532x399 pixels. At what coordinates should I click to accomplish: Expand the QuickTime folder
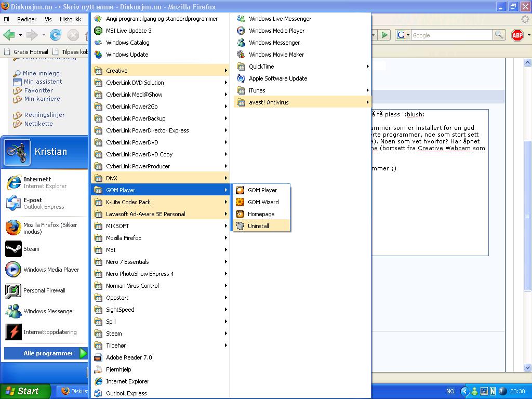[x=302, y=66]
